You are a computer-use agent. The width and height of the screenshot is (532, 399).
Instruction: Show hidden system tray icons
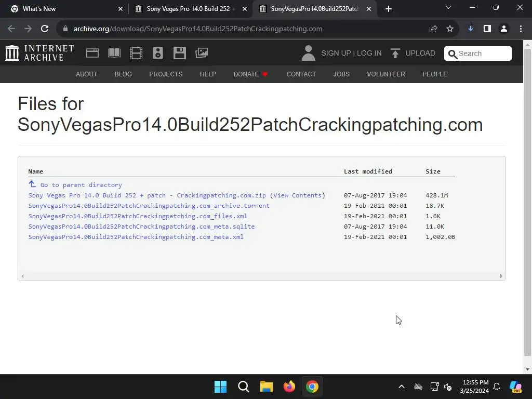pyautogui.click(x=402, y=387)
